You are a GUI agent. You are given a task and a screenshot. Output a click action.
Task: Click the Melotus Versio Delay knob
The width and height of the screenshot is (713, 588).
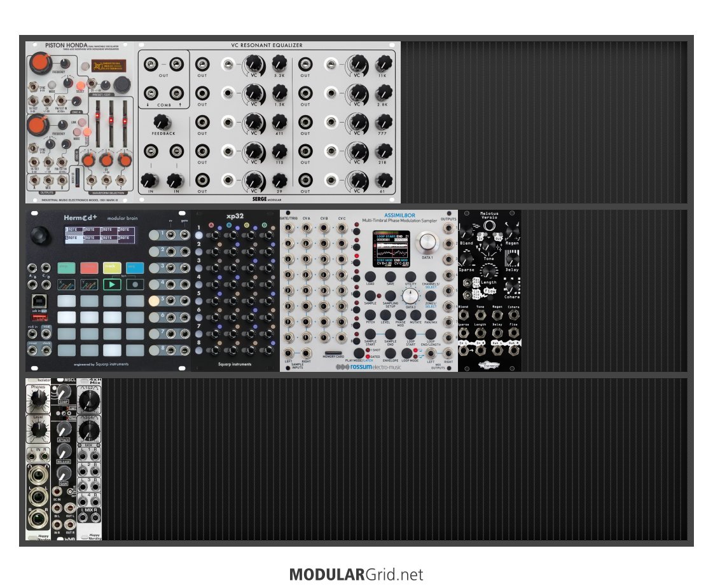[512, 259]
